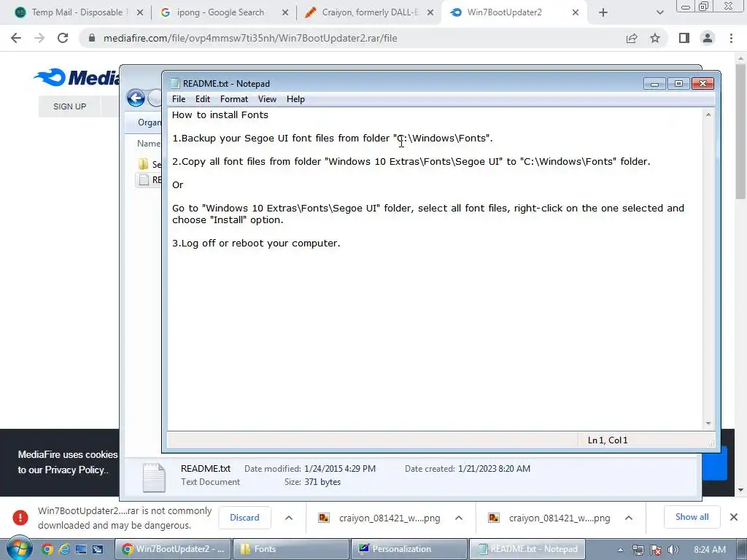Click the "How to install Fonts" heading line

[x=220, y=114]
